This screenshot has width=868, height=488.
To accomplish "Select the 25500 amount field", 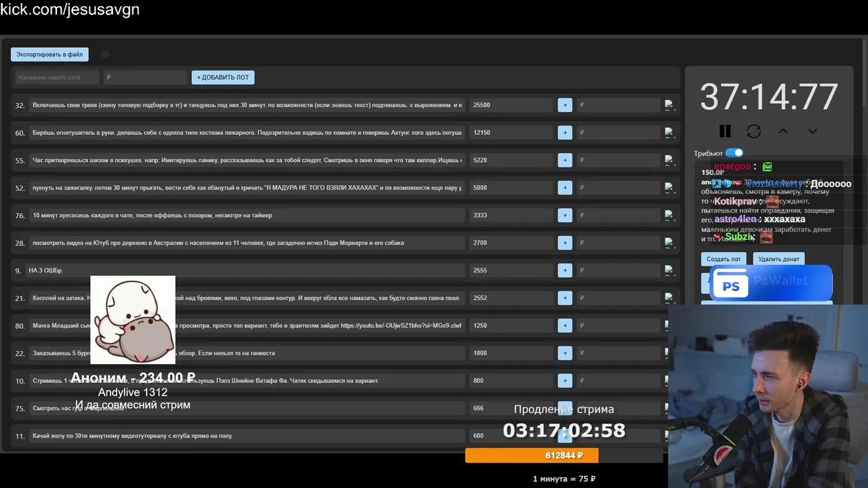I will pyautogui.click(x=511, y=105).
